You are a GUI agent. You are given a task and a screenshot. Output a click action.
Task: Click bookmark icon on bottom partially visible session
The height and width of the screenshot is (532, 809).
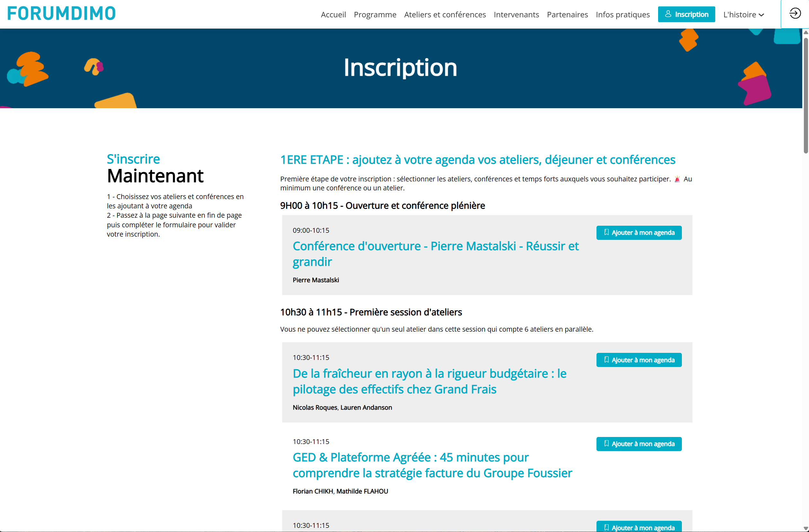point(606,527)
